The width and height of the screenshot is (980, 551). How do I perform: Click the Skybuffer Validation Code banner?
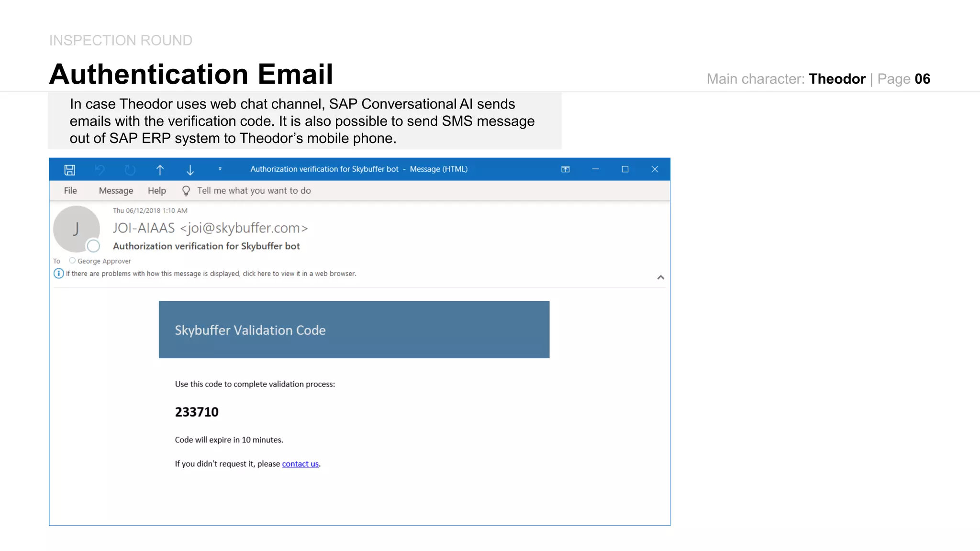click(354, 330)
